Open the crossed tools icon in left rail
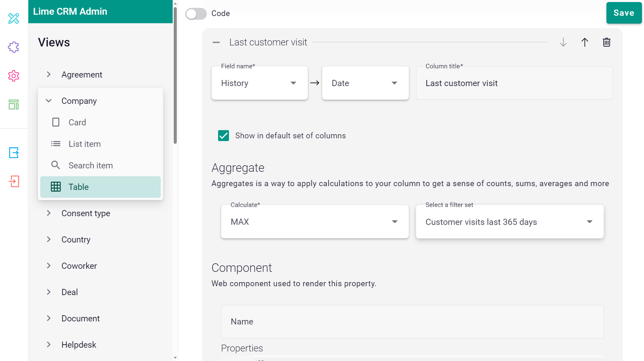 [14, 18]
